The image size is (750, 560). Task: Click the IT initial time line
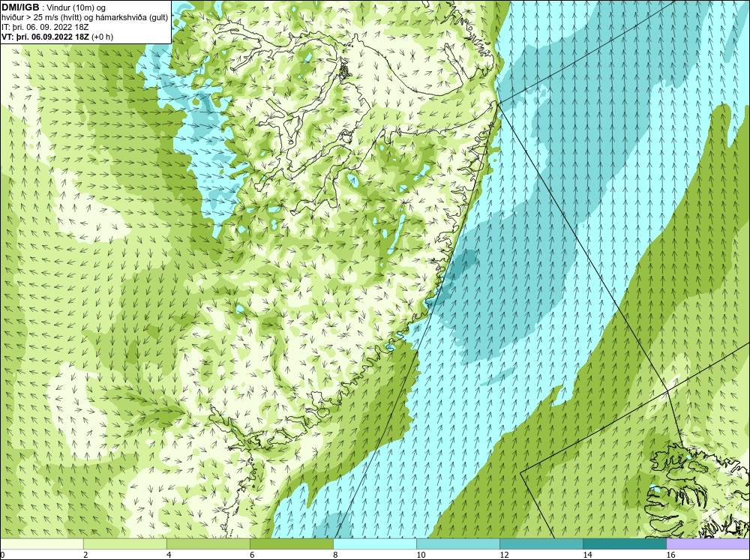pyautogui.click(x=45, y=27)
